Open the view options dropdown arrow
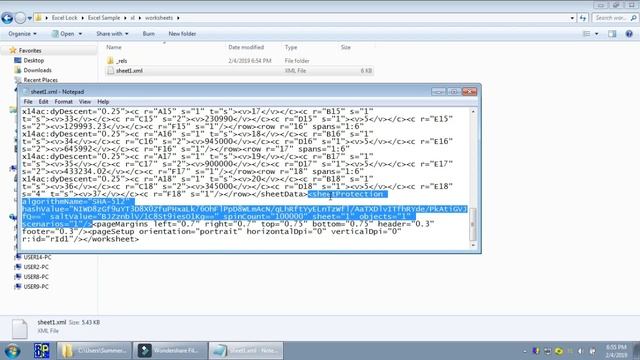640x360 pixels. (x=596, y=34)
